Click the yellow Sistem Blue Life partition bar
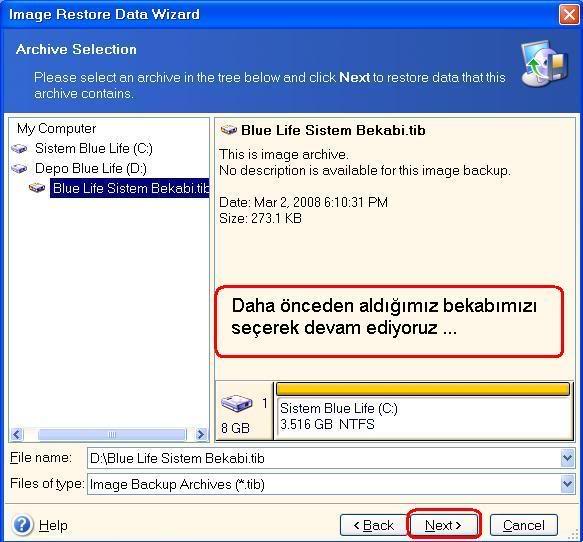Image resolution: width=583 pixels, height=542 pixels. pyautogui.click(x=423, y=389)
